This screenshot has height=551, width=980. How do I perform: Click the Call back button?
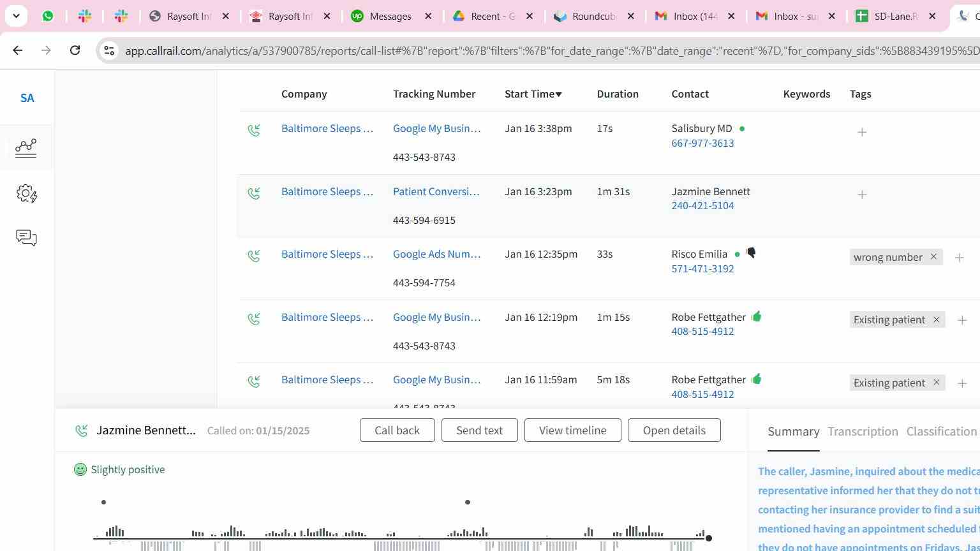tap(397, 430)
